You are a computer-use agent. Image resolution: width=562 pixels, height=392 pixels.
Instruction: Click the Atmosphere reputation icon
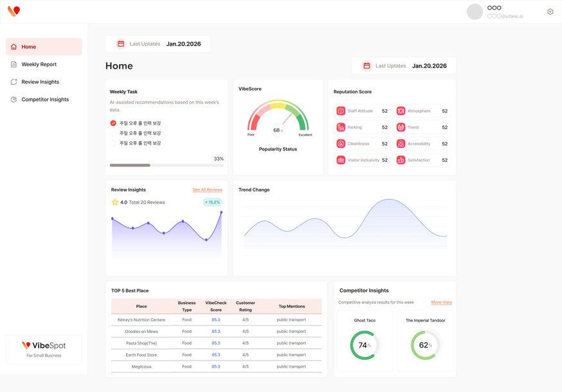coord(401,111)
